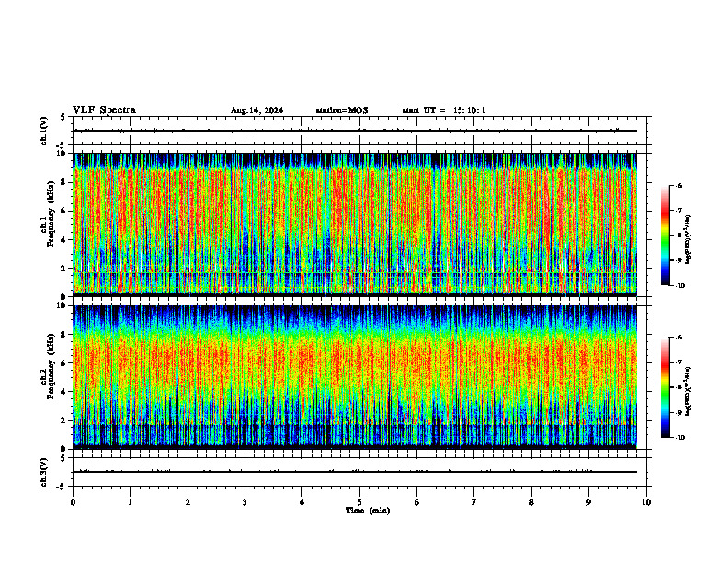Select the "start UT = 15:10:1" text
Viewport: 728px width, 563px height.
pyautogui.click(x=444, y=110)
